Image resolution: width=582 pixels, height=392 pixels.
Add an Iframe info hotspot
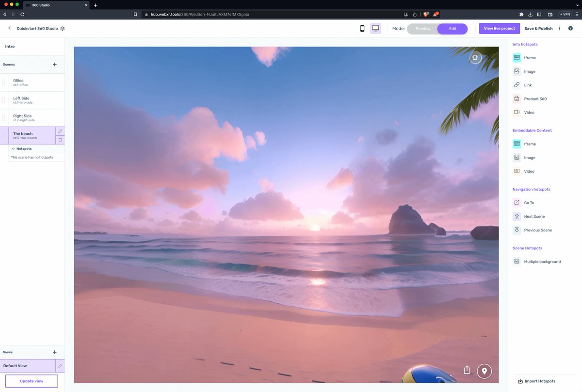pyautogui.click(x=529, y=57)
